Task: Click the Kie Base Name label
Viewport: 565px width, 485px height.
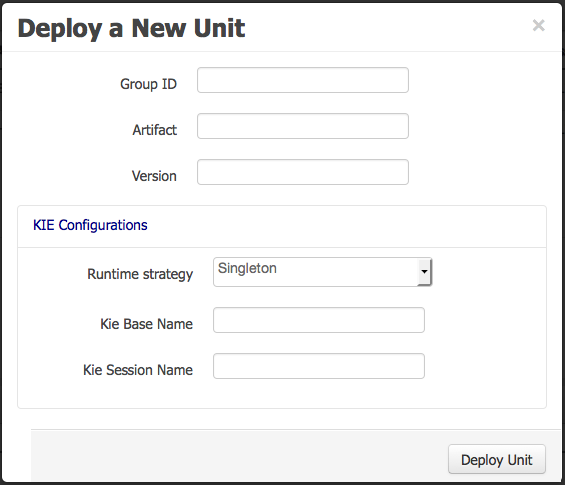Action: click(147, 324)
